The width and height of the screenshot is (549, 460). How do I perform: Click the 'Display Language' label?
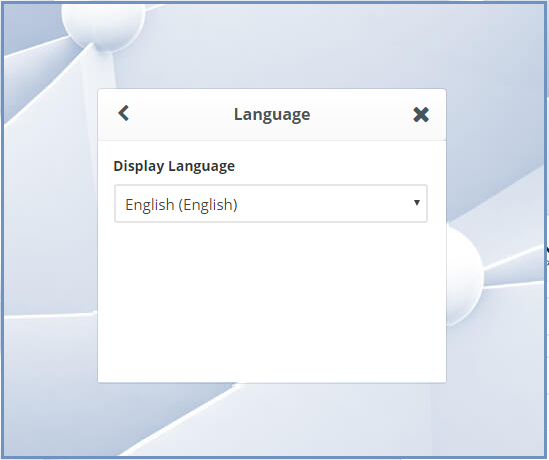coord(174,166)
